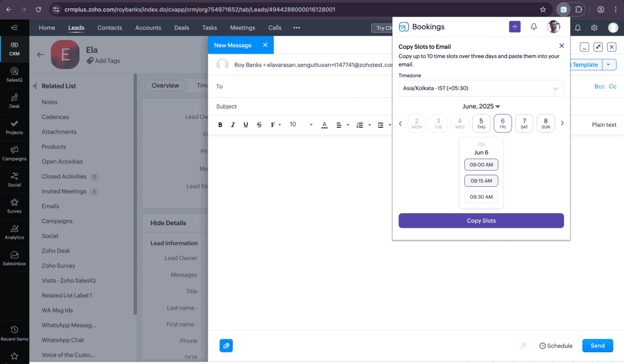This screenshot has height=364, width=624.
Task: Click the Copy Slots button
Action: point(481,221)
